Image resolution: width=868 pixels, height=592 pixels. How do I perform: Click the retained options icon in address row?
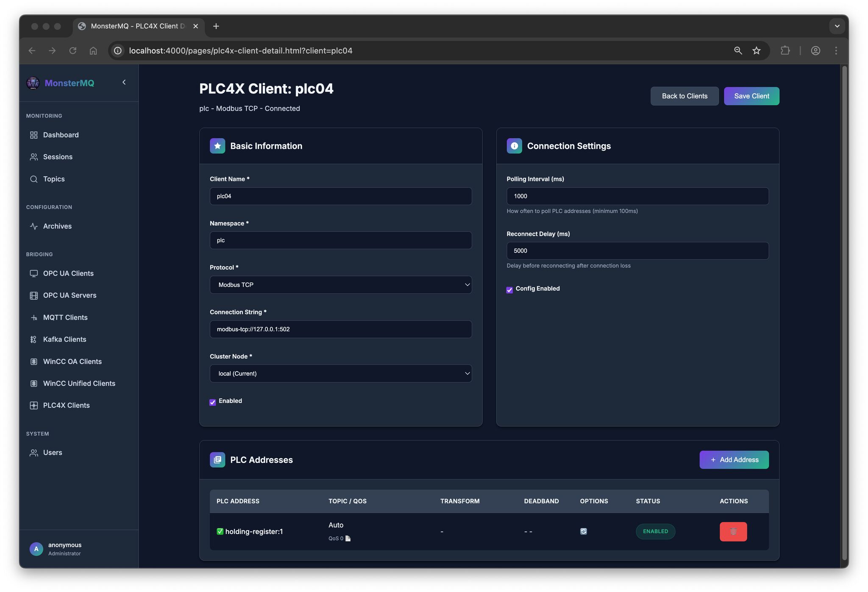pyautogui.click(x=583, y=531)
